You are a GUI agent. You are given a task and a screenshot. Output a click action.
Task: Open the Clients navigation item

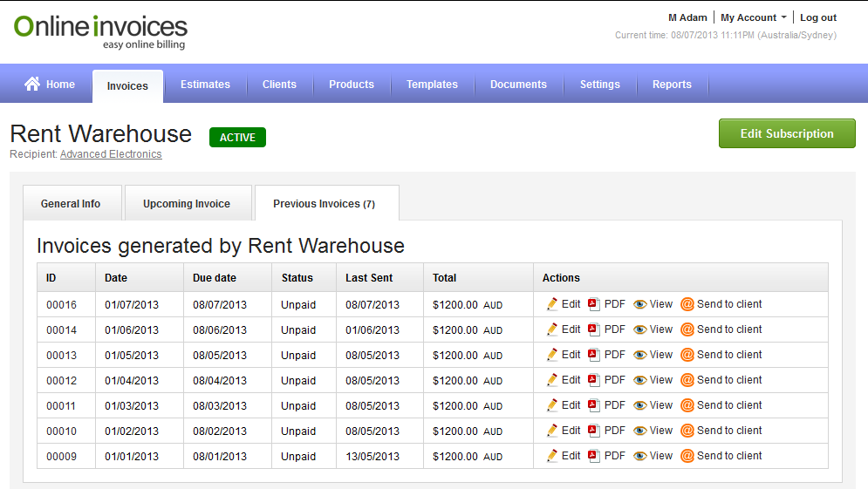point(279,85)
